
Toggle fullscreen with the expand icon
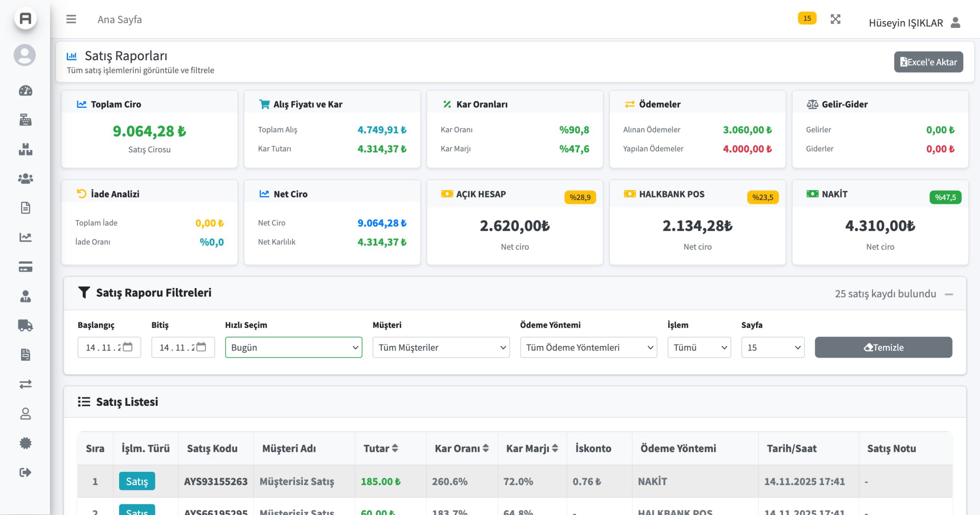coord(835,19)
